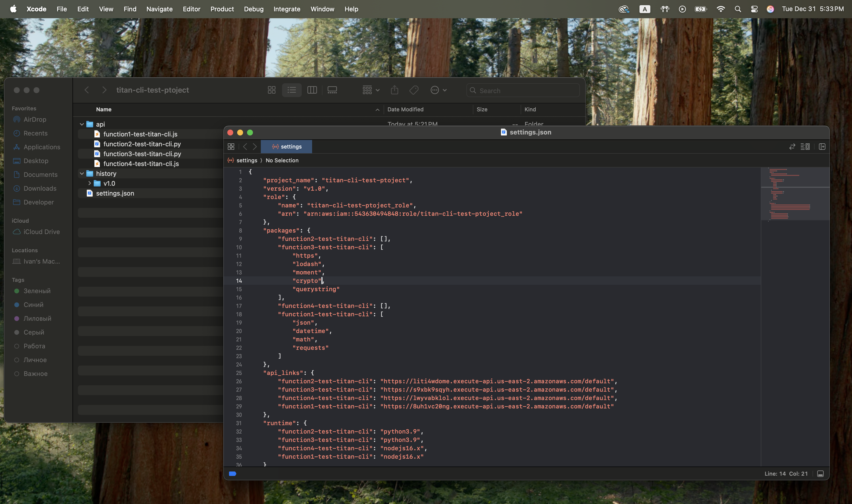
Task: Click the editor swap/review changes icon
Action: click(x=792, y=146)
